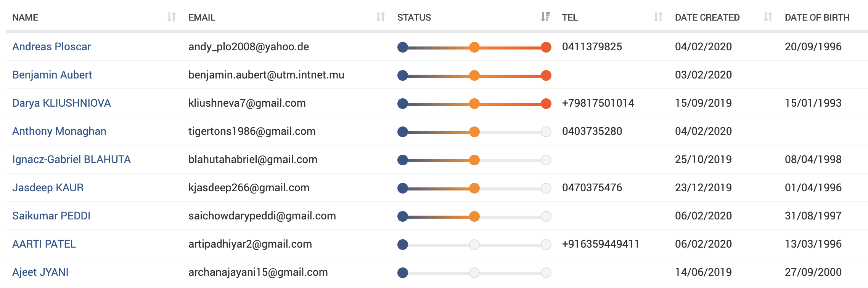The image size is (868, 288).
Task: Click the DATE OF BIRTH column header
Action: [817, 18]
